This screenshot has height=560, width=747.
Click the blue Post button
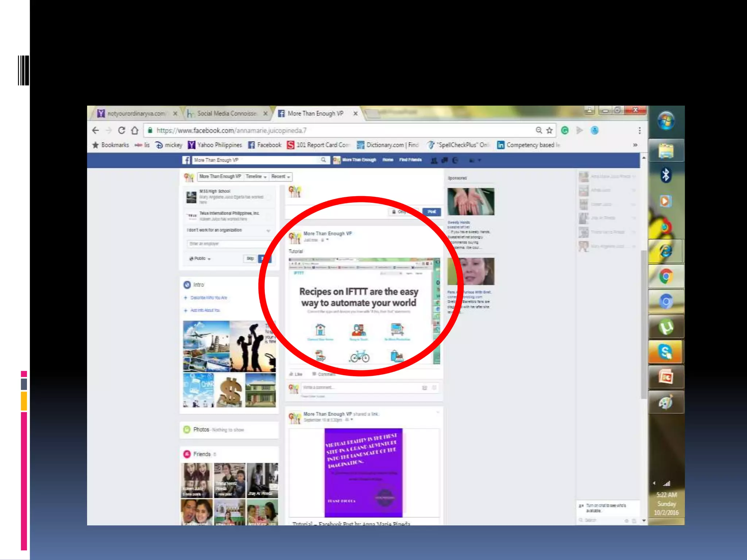coord(431,212)
